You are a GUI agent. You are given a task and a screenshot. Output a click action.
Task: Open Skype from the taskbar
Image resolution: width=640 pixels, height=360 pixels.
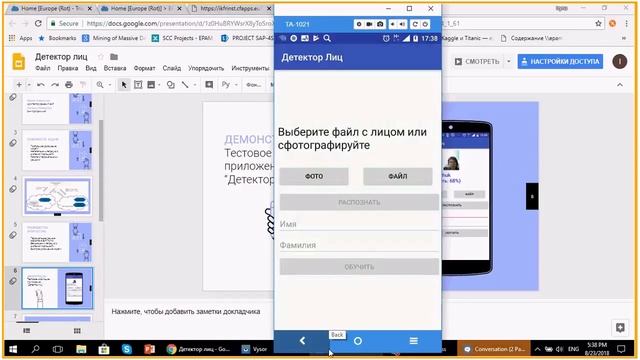point(127,349)
